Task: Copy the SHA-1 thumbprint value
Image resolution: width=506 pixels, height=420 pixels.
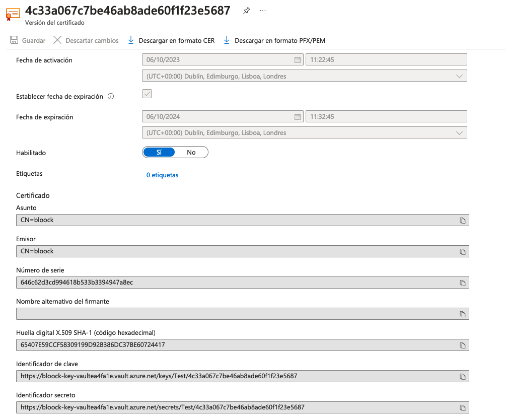Action: coord(463,345)
